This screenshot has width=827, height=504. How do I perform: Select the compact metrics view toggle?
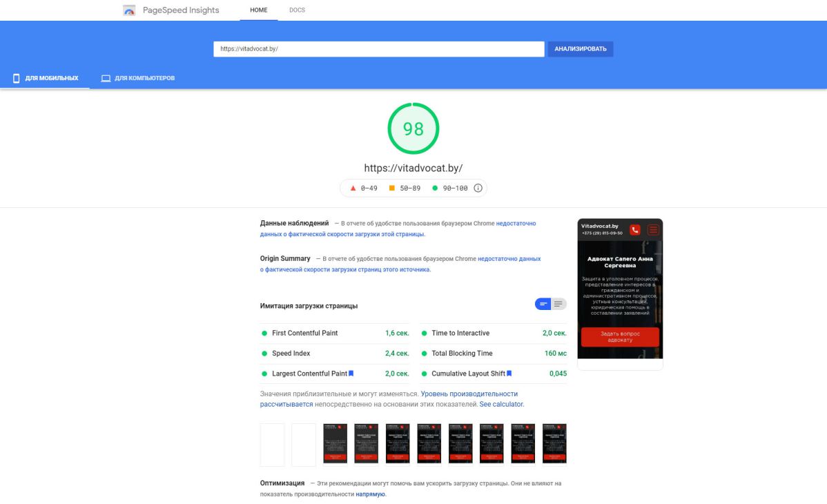(x=543, y=304)
